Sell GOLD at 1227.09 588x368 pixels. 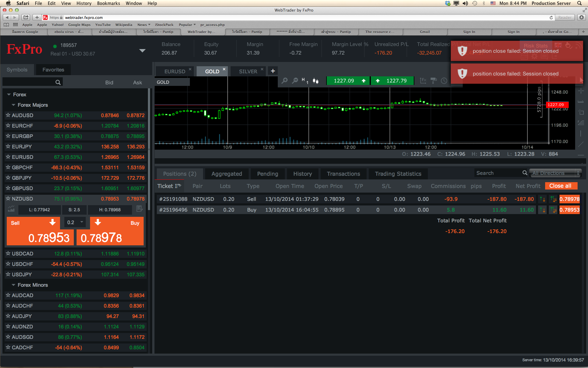tap(348, 81)
